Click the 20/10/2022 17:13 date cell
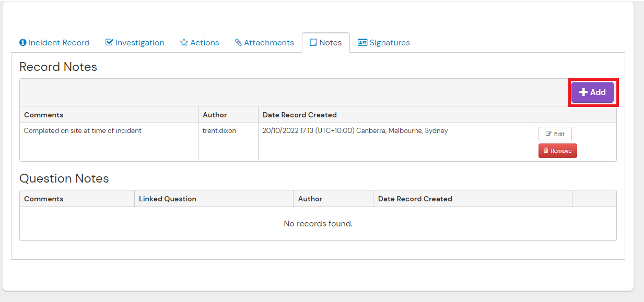The height and width of the screenshot is (302, 644). [355, 131]
